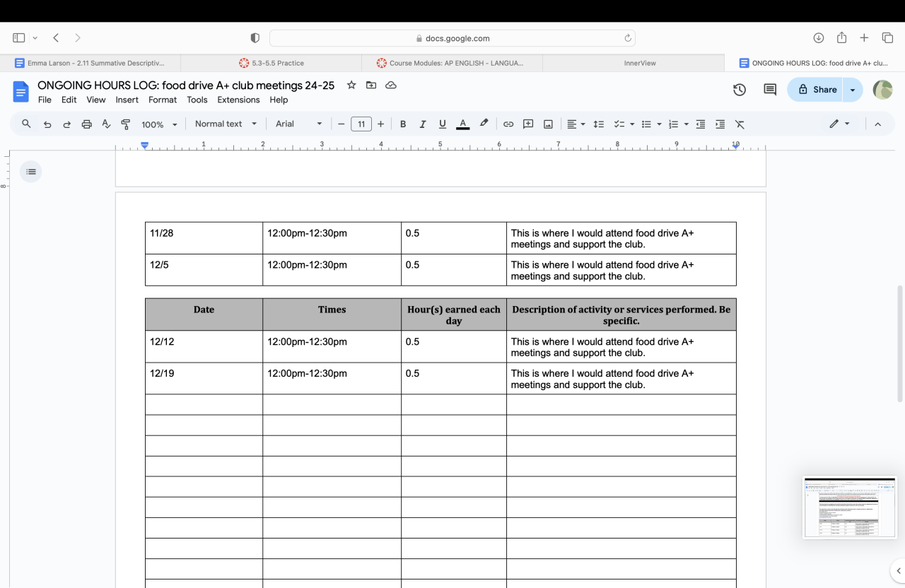Open the Normal text styles dropdown
The image size is (905, 588).
coord(226,124)
